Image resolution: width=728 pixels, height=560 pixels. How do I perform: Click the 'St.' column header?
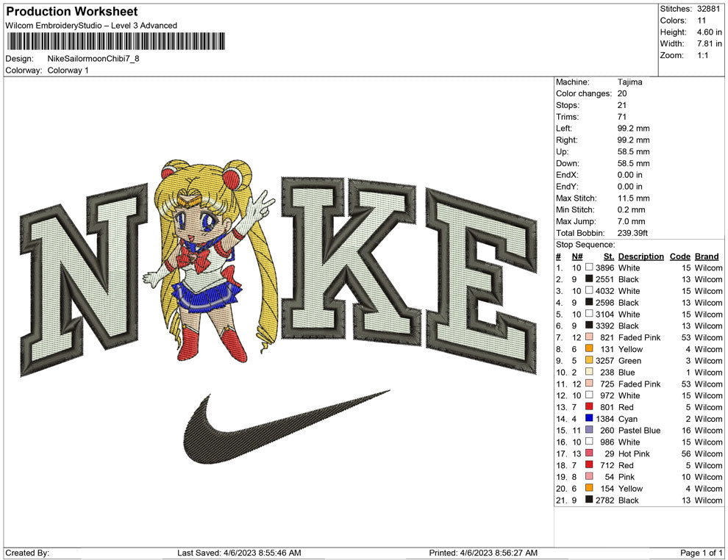[x=609, y=256]
